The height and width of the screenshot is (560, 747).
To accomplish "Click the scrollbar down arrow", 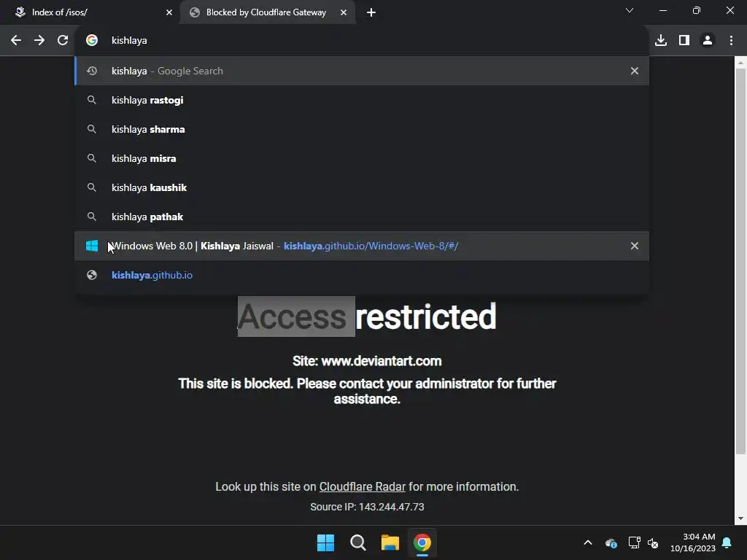I will (x=740, y=518).
